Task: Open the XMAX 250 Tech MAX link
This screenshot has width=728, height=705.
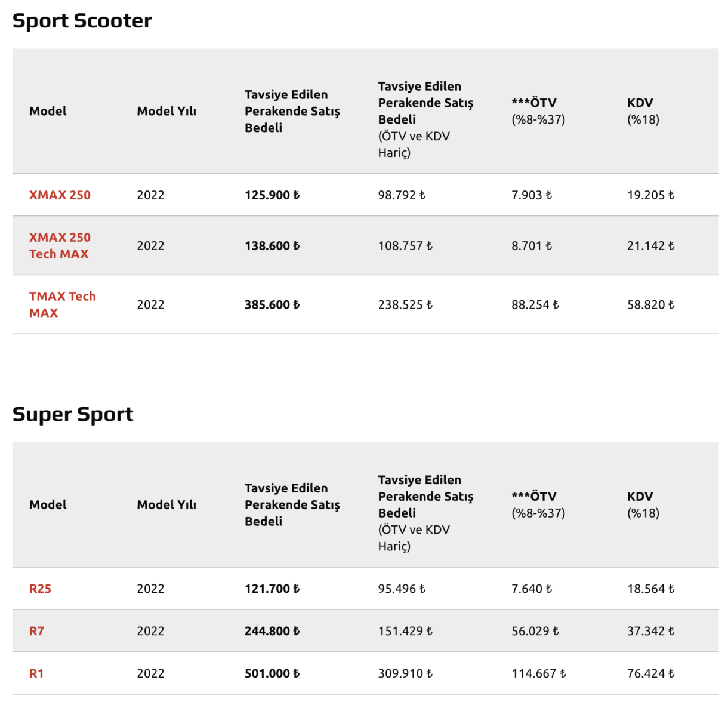Action: click(60, 245)
